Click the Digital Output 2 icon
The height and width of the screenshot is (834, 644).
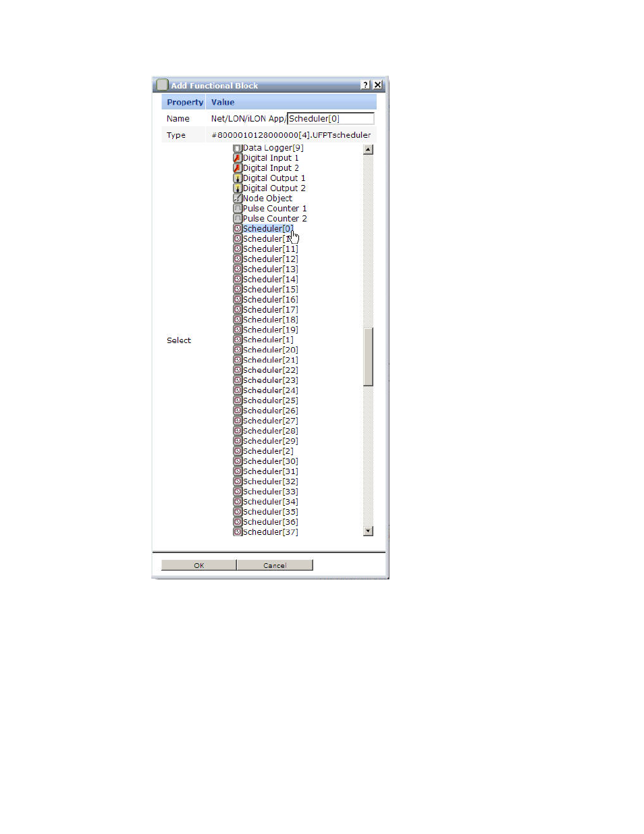click(238, 188)
